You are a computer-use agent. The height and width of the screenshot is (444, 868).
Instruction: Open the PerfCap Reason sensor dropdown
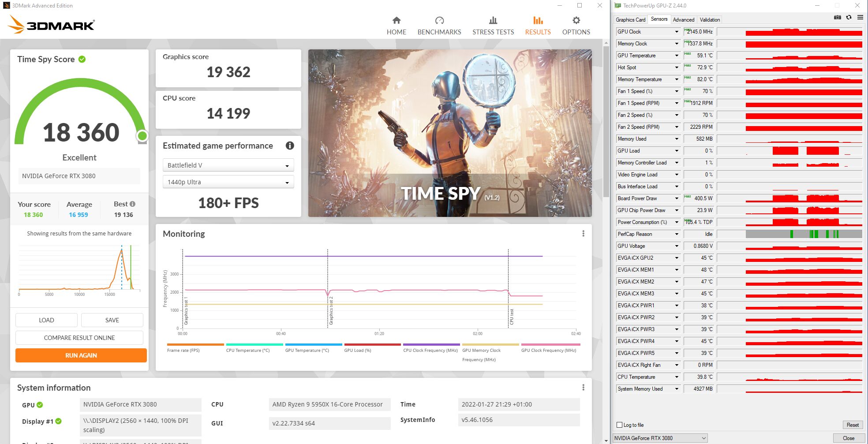point(677,234)
